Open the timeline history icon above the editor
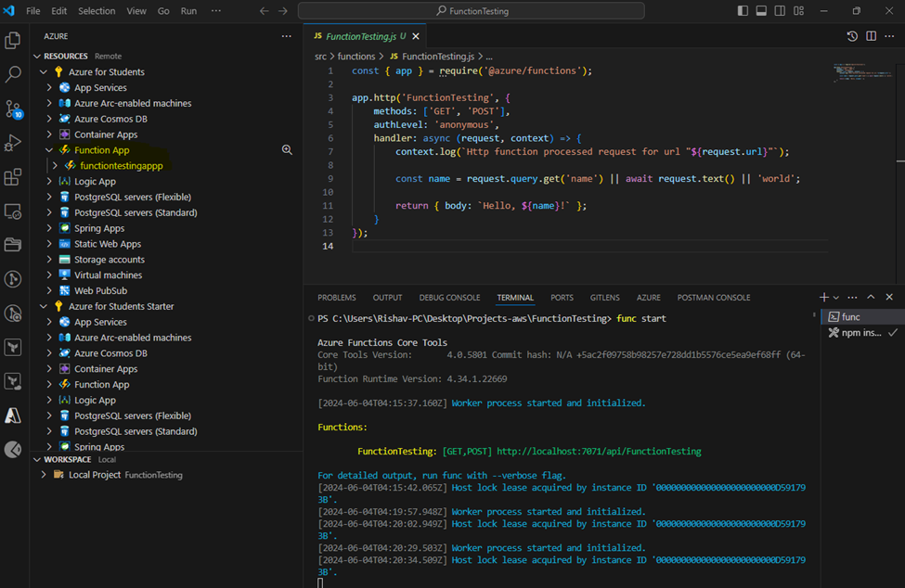Viewport: 905px width, 588px height. click(x=852, y=36)
